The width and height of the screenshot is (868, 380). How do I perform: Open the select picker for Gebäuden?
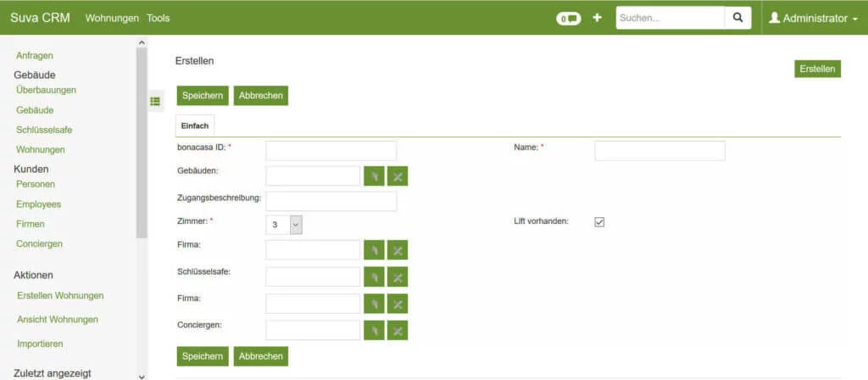374,176
